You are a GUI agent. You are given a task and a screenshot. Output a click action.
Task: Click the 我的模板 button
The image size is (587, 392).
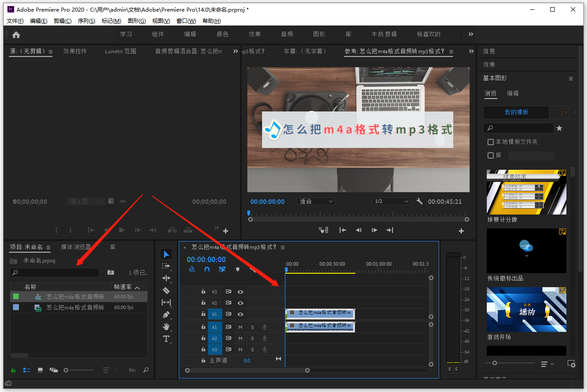(x=516, y=112)
